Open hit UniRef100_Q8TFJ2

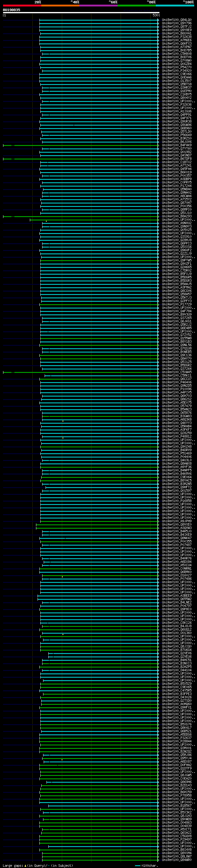[x=177, y=26]
